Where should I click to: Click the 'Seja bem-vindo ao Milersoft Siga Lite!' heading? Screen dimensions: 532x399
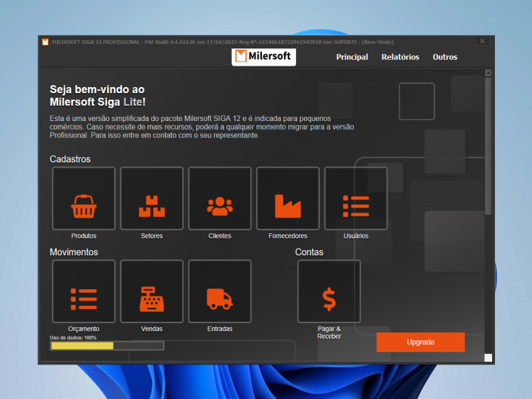[97, 96]
